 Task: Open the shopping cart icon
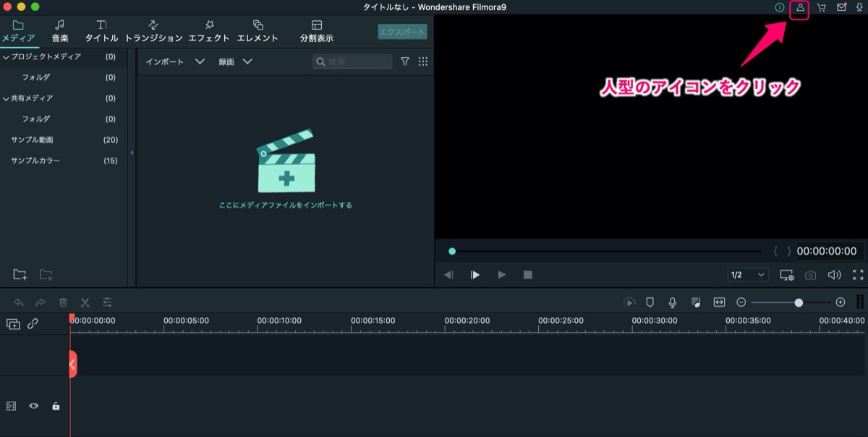coord(821,8)
